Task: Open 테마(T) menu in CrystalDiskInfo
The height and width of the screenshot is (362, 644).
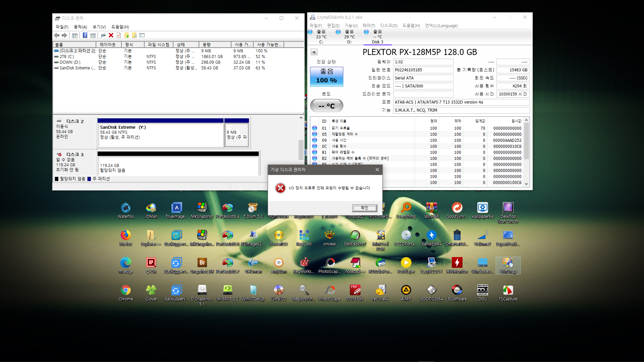Action: click(369, 26)
